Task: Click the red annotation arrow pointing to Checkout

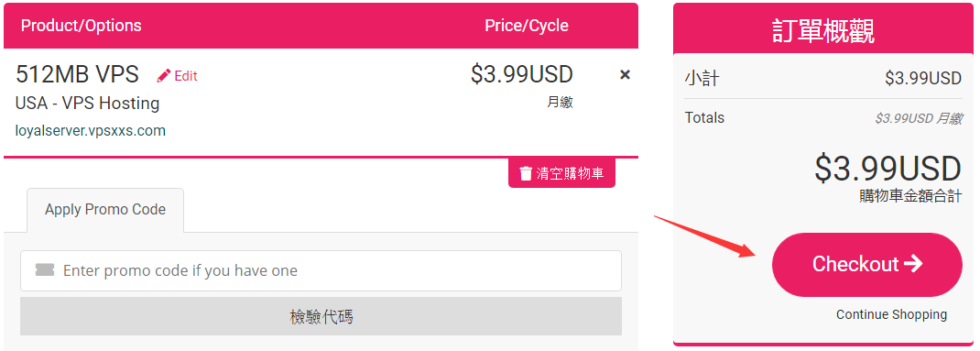Action: (706, 236)
